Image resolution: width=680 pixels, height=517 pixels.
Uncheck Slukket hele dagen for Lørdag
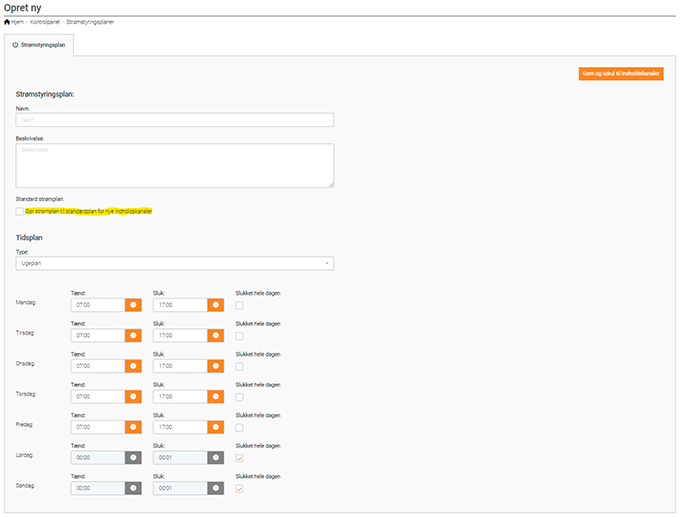pos(238,458)
